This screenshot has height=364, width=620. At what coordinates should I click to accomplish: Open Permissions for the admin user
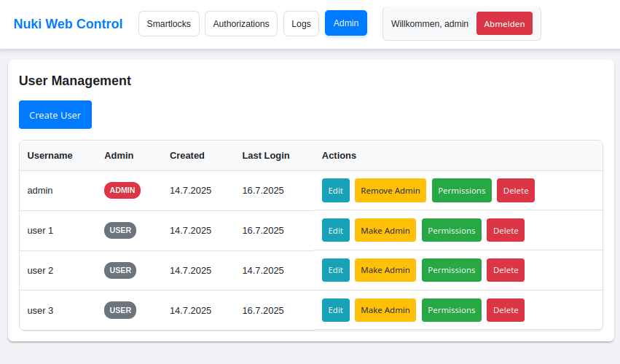tap(462, 191)
